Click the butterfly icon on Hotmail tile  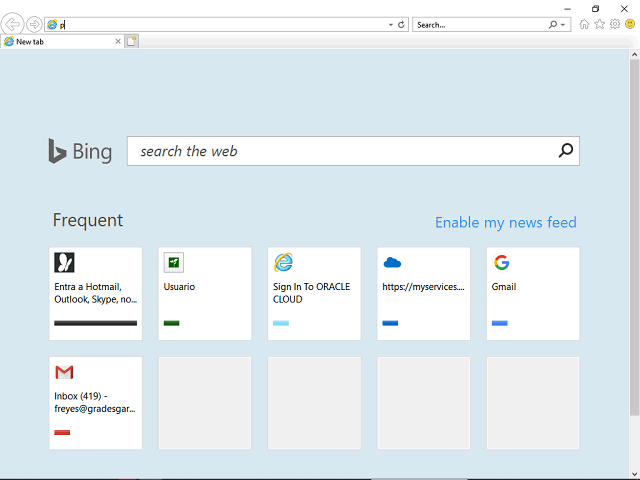tap(64, 262)
